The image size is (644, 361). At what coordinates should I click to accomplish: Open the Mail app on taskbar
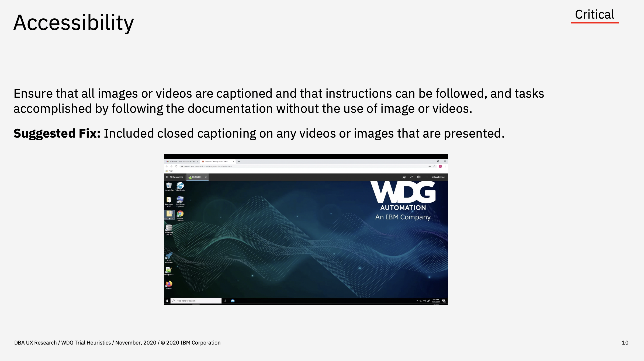(x=233, y=301)
